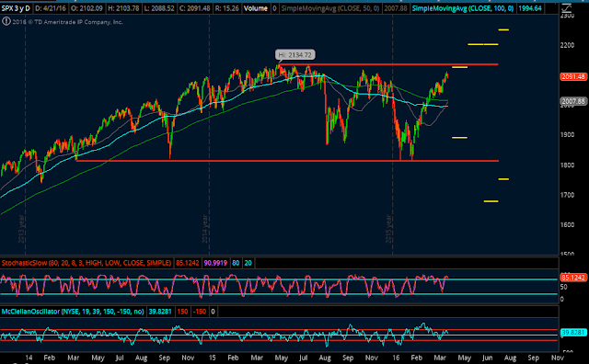This screenshot has width=589, height=364.
Task: Click the magenta StochasticSlow value 90.9919
Action: click(x=215, y=263)
